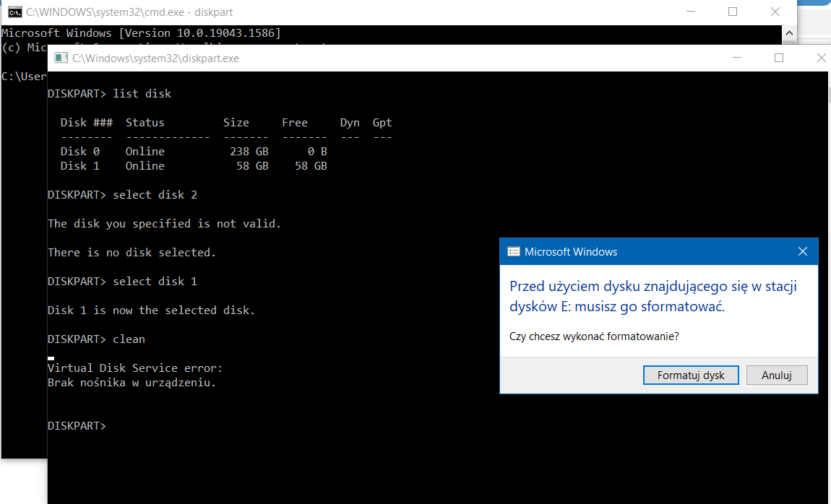Click the '0 B' free value
Viewport: 831px width, 504px height.
(x=317, y=152)
